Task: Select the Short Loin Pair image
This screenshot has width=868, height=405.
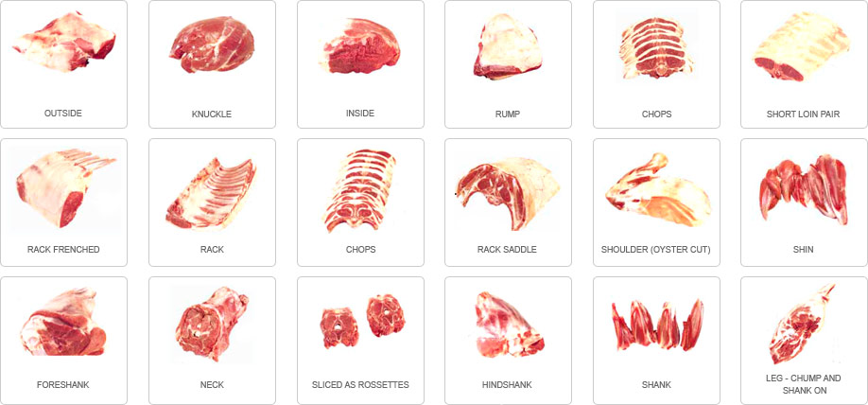Action: pos(803,47)
